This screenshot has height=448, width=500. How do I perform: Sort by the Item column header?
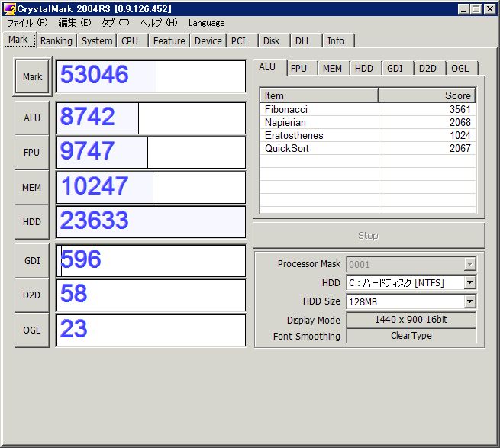point(319,95)
